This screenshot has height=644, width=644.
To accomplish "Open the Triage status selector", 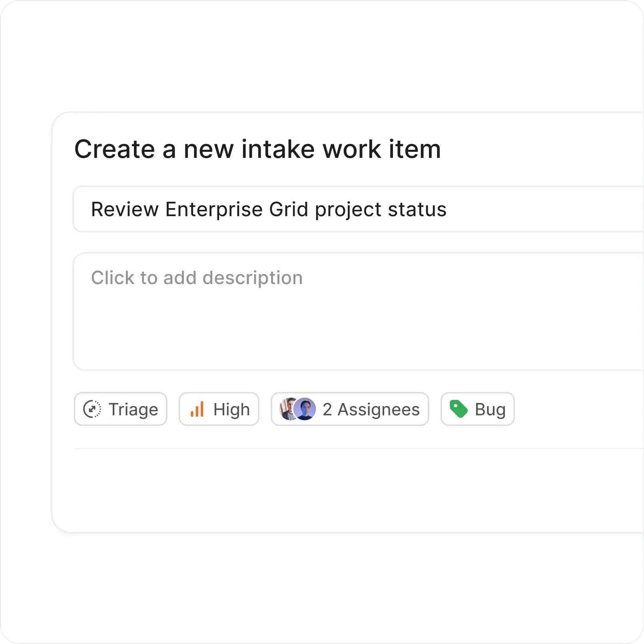I will [x=120, y=409].
